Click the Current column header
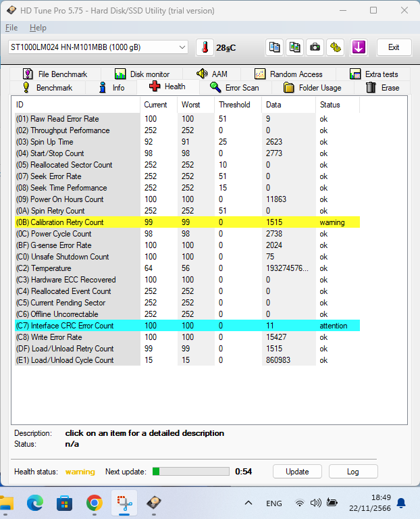 pos(159,105)
